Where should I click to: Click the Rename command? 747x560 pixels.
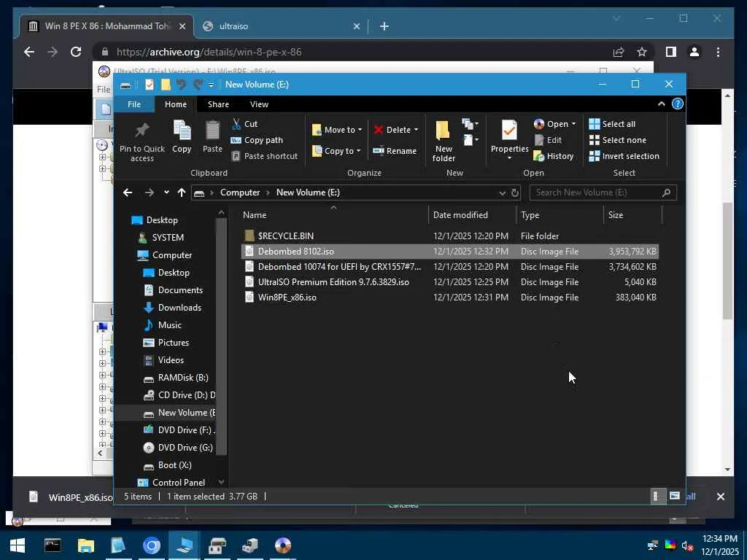pos(395,151)
